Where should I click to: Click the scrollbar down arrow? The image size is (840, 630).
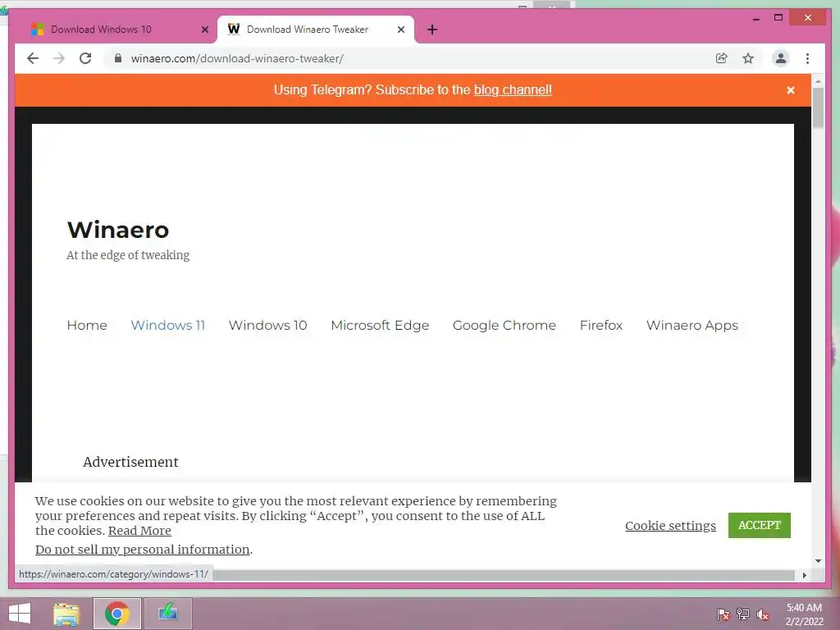pos(818,561)
